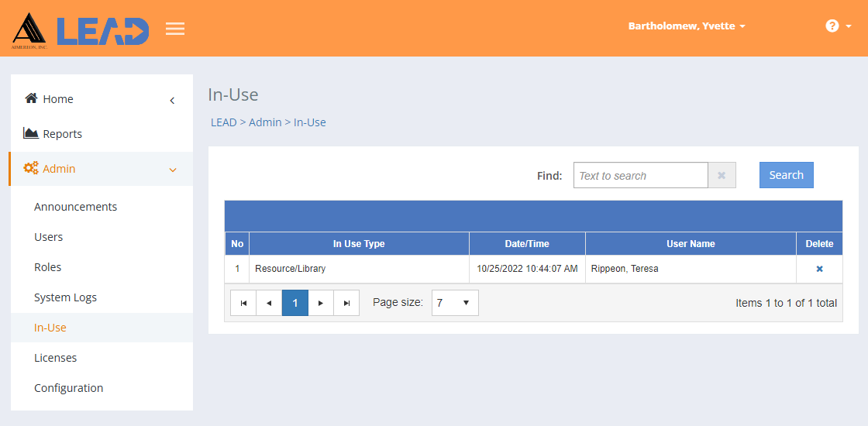Go to the next page arrow
Viewport: 868px width, 426px height.
pyautogui.click(x=321, y=303)
